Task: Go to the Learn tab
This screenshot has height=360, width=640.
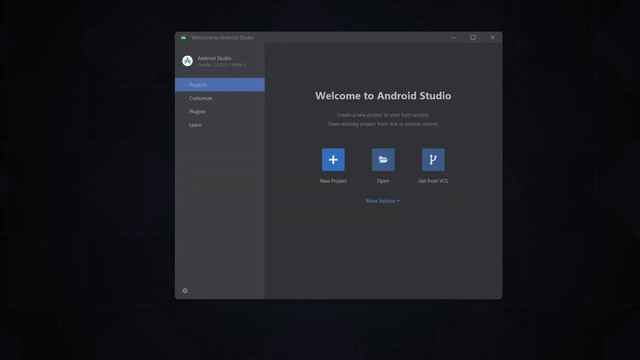Action: pyautogui.click(x=220, y=125)
